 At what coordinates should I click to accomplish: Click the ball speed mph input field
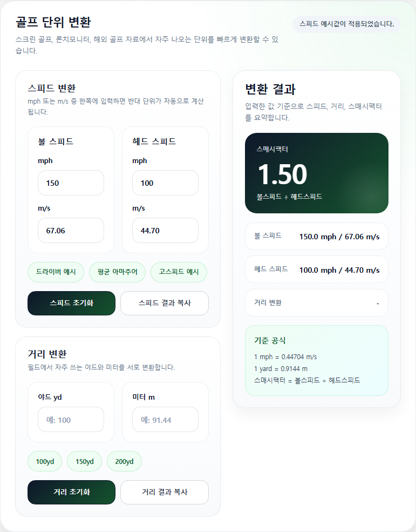pos(71,183)
